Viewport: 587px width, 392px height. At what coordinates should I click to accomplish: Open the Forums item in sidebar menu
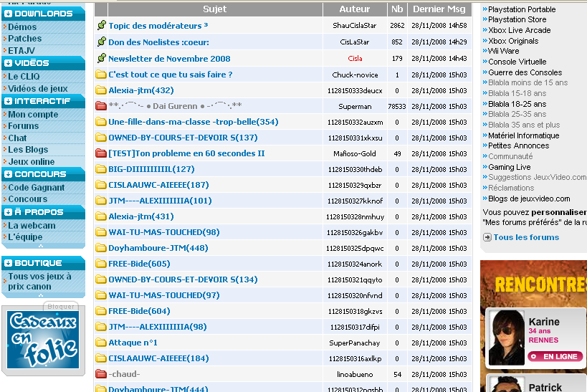pyautogui.click(x=24, y=126)
